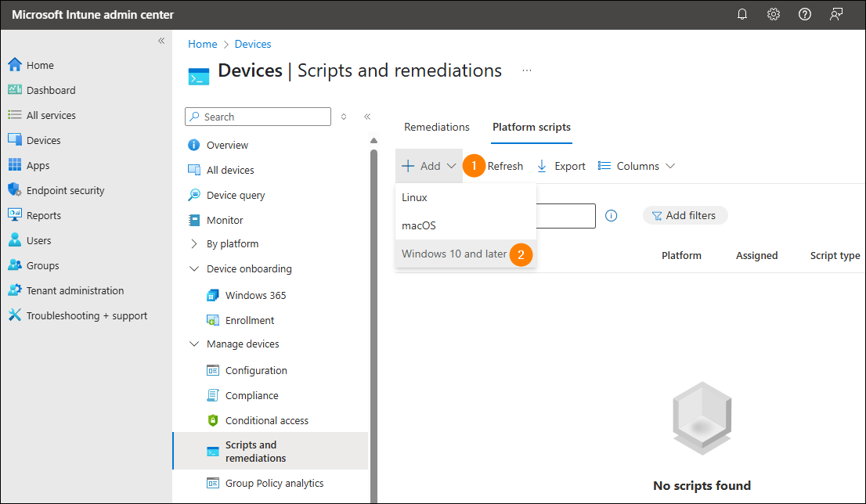Open notifications bell icon
Viewport: 866px width, 504px height.
[742, 14]
